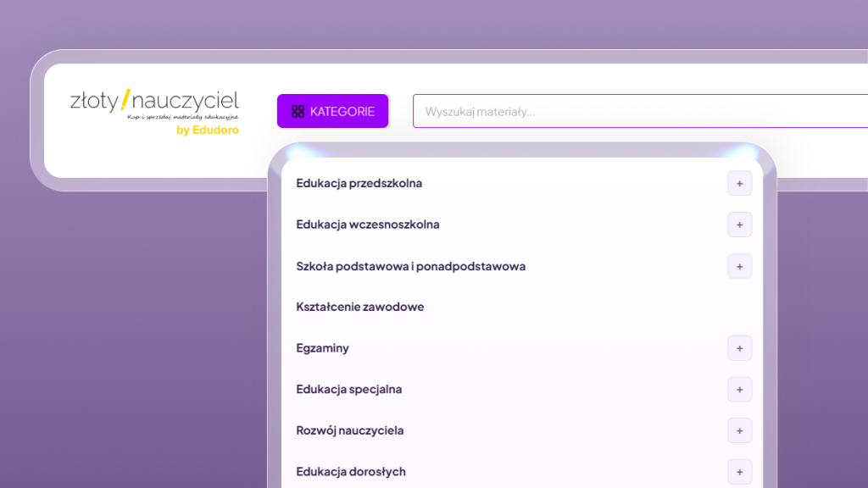Viewport: 868px width, 488px height.
Task: Expand the Edukacja przedszkolna plus icon
Action: (739, 183)
